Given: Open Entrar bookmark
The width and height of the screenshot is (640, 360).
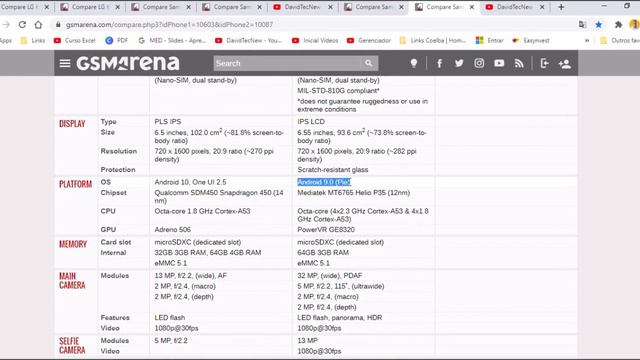Looking at the screenshot, I should tap(490, 40).
